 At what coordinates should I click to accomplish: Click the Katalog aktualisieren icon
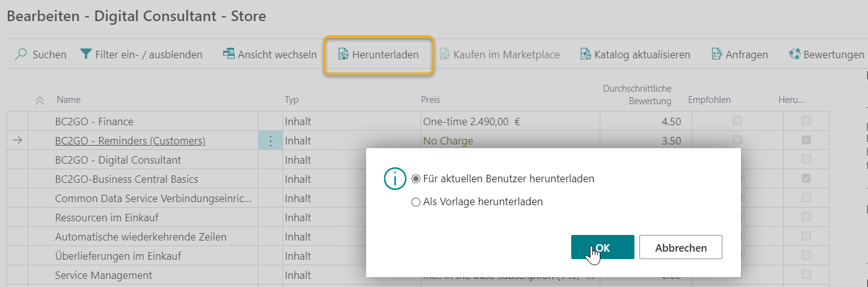point(585,55)
